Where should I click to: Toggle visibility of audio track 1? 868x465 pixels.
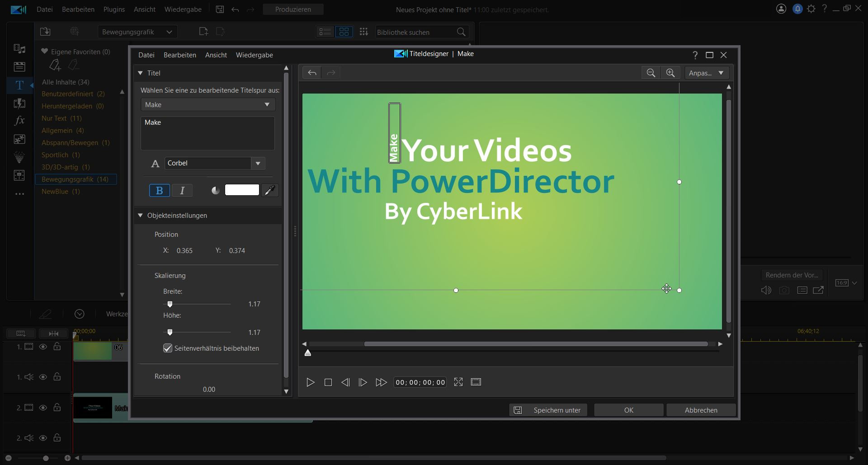43,377
